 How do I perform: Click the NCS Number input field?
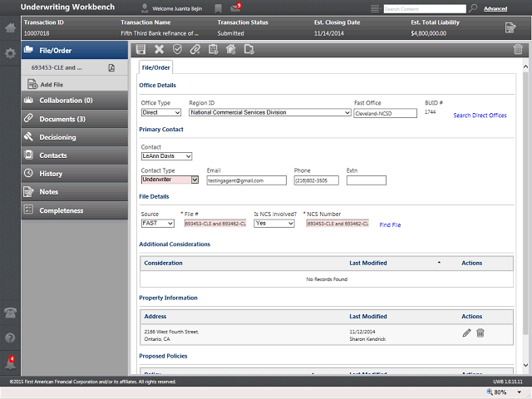tap(337, 224)
